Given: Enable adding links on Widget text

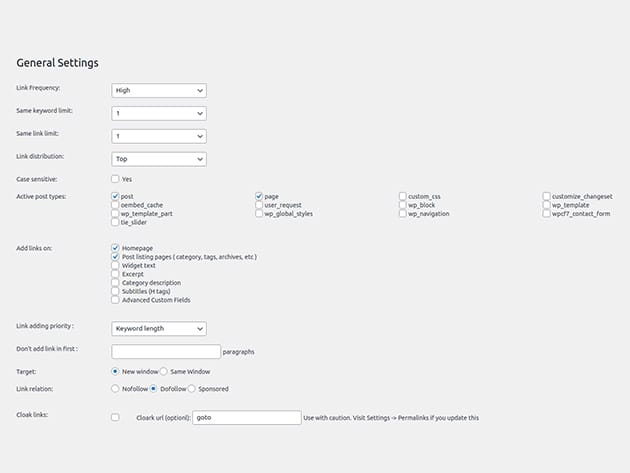Looking at the screenshot, I should click(116, 265).
